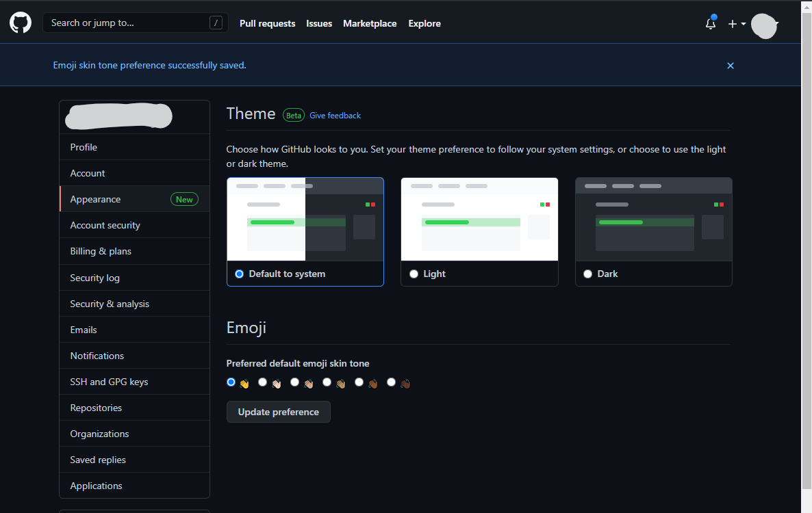
Task: Dismiss the emoji preference saved banner
Action: pos(730,66)
